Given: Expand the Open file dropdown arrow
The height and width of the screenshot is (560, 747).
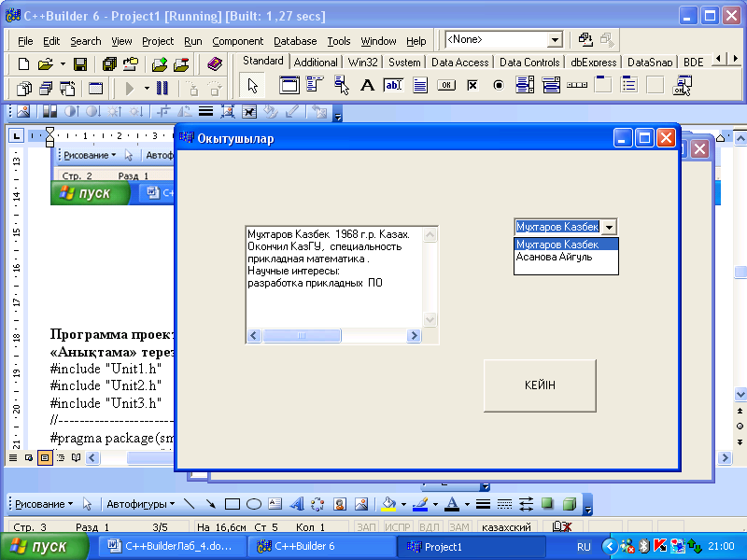Looking at the screenshot, I should pos(63,63).
